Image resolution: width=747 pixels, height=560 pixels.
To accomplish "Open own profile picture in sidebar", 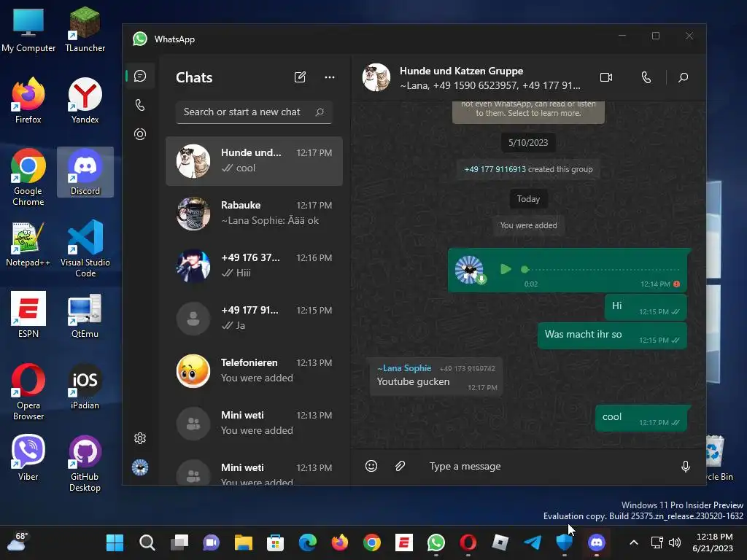I will [x=140, y=467].
